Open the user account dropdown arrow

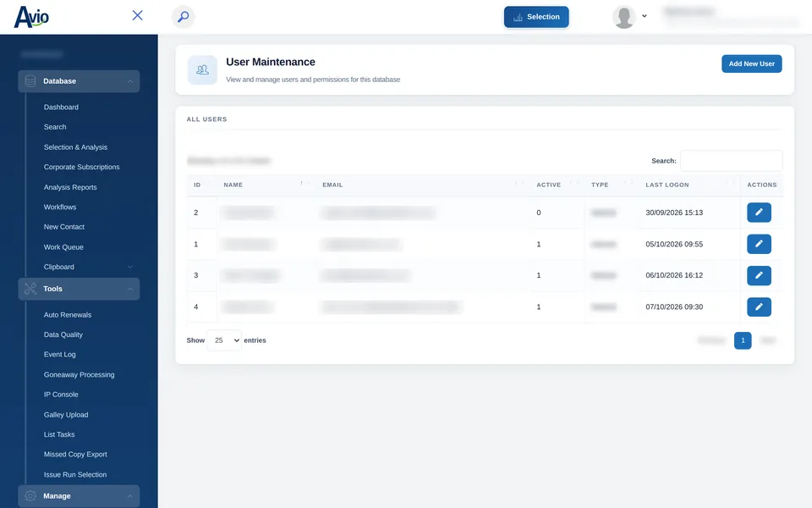(645, 16)
